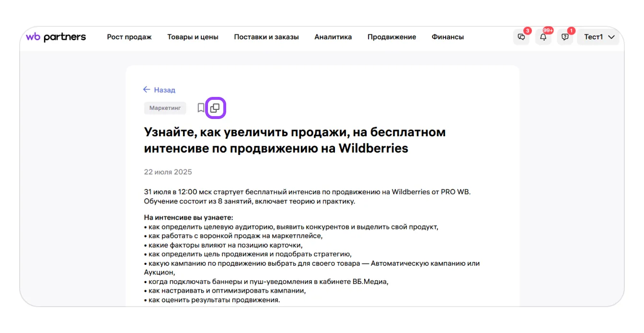Click the paragraph starting 31 июля в 12:00
The width and height of the screenshot is (644, 333).
pos(307,197)
